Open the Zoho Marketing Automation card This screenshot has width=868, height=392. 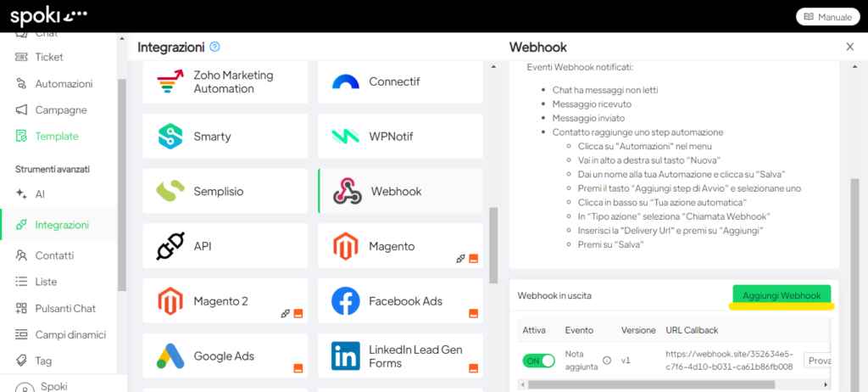click(226, 82)
